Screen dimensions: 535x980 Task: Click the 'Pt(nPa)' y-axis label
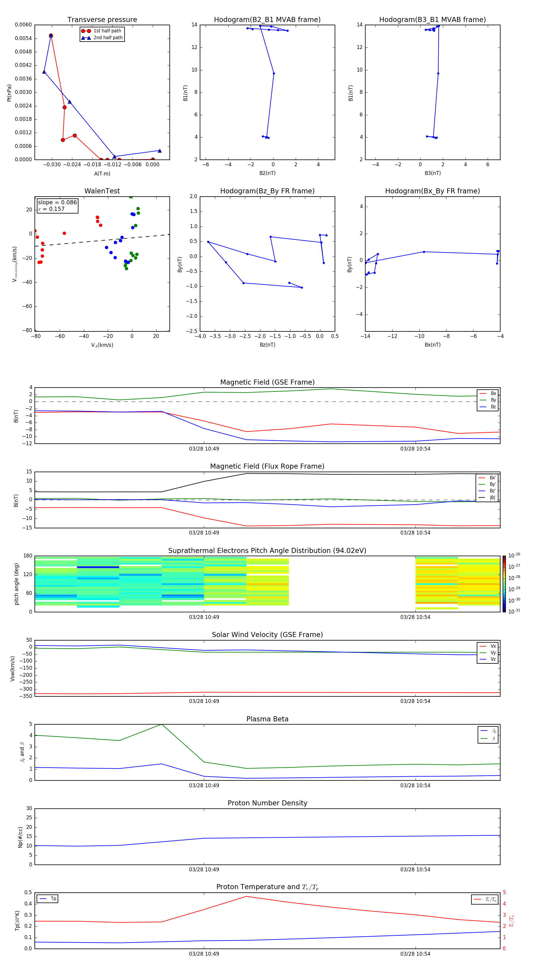pos(9,93)
